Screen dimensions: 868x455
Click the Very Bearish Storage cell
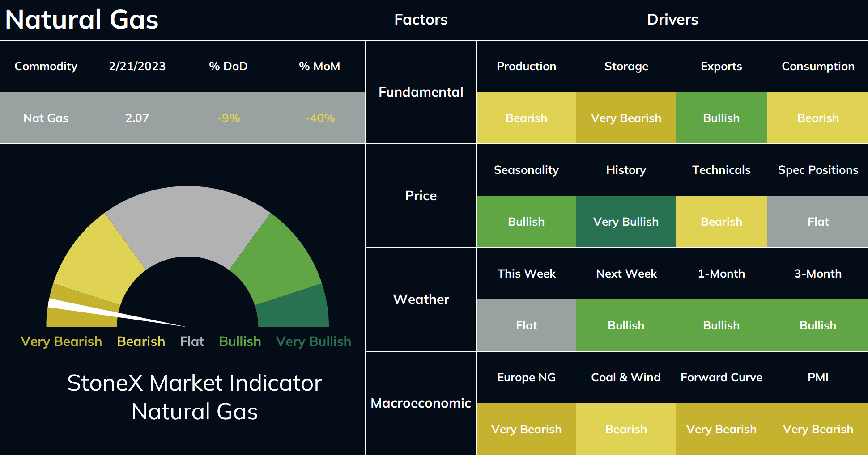coord(626,118)
